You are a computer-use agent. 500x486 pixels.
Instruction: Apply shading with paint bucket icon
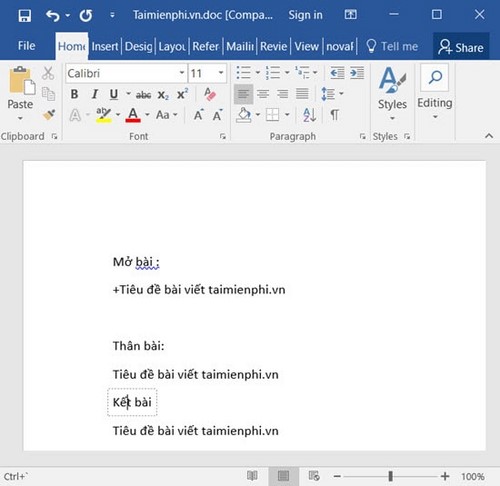(x=244, y=115)
